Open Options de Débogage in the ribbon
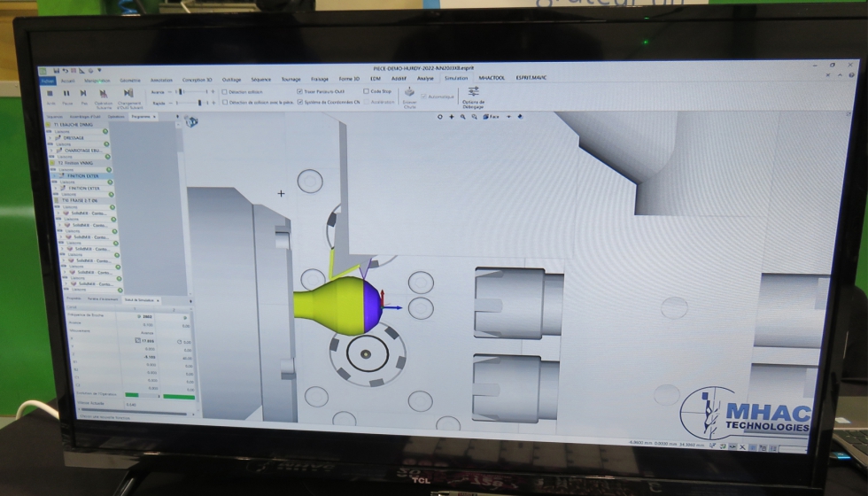 click(473, 92)
